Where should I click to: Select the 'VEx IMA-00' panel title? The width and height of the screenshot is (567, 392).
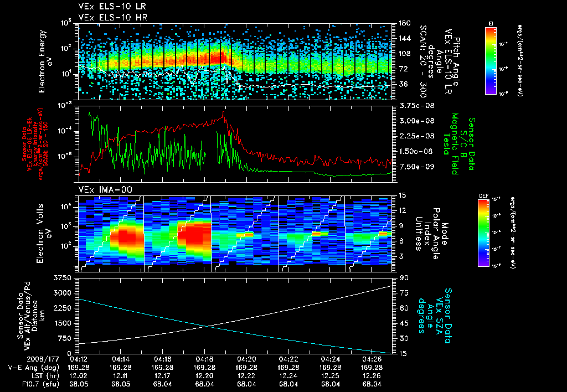pyautogui.click(x=105, y=189)
